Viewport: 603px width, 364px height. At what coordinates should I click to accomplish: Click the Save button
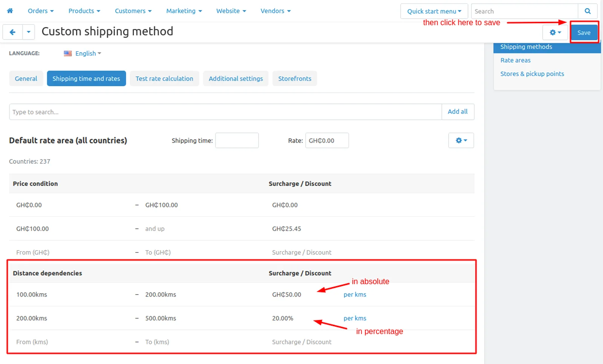[x=584, y=33]
